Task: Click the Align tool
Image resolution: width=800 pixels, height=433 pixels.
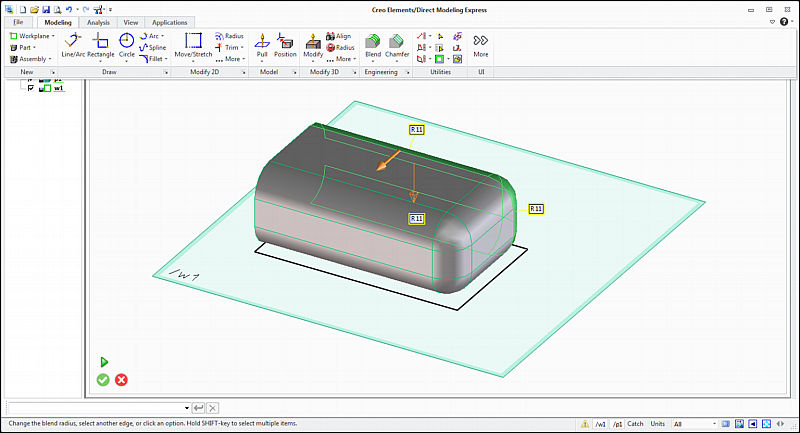Action: 338,36
